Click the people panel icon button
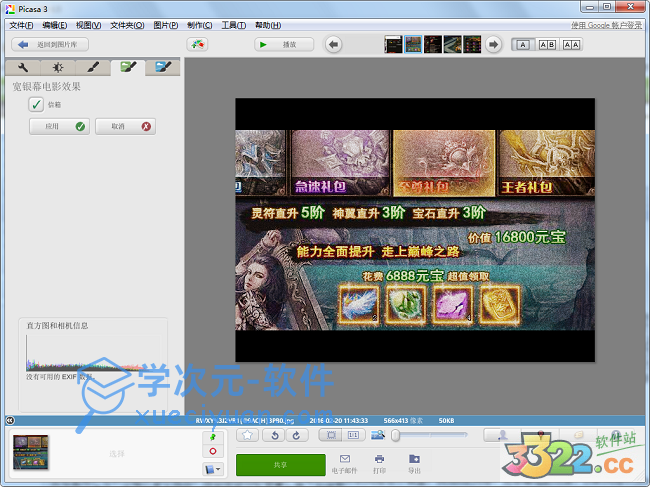The image size is (650, 487). click(502, 435)
